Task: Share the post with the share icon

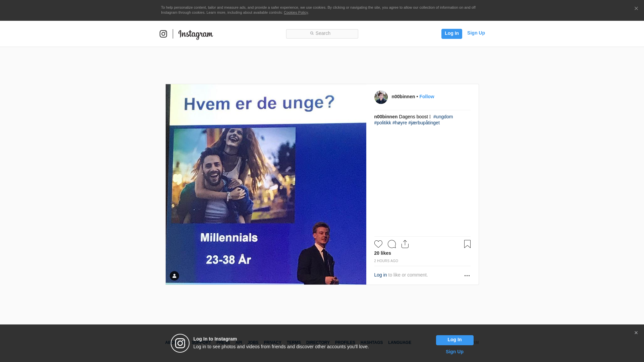Action: (405, 244)
